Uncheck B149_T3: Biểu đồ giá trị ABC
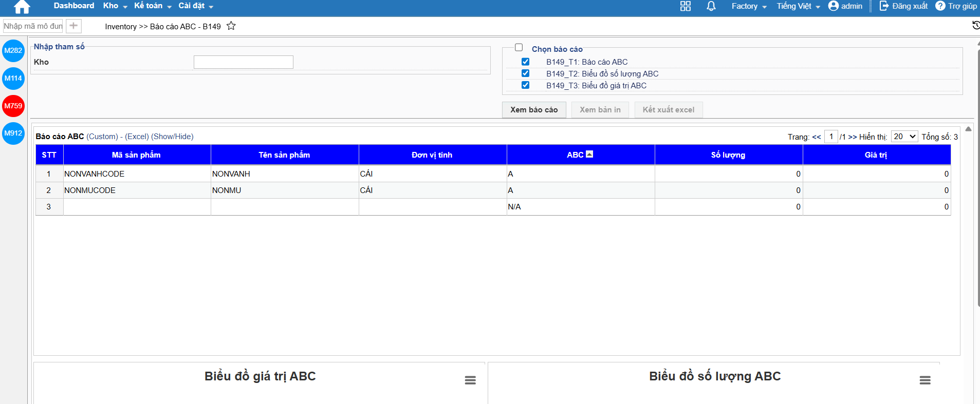980x404 pixels. click(x=525, y=85)
